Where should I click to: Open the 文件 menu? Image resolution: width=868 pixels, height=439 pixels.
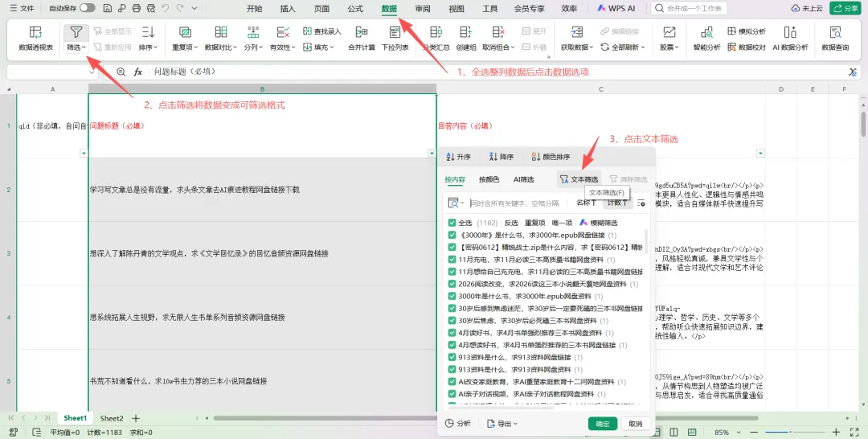[x=23, y=8]
